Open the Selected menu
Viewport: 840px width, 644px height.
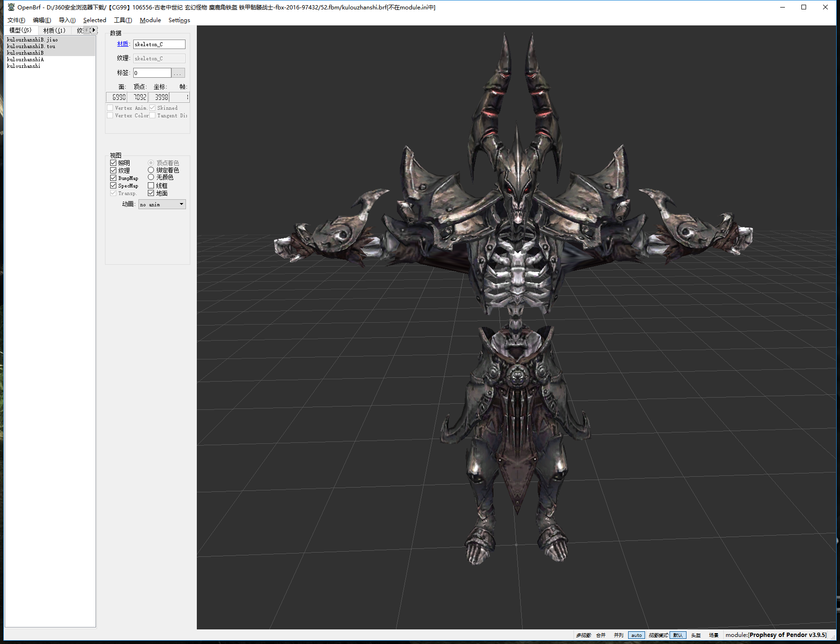95,20
